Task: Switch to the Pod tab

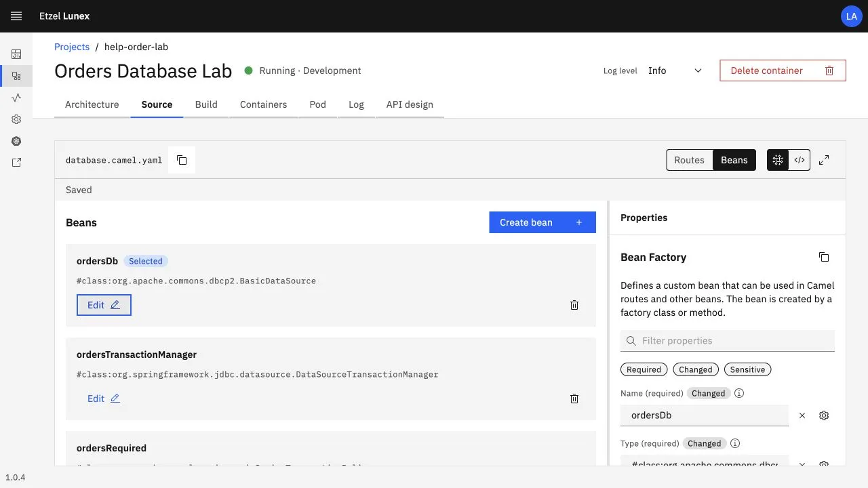Action: 317,104
